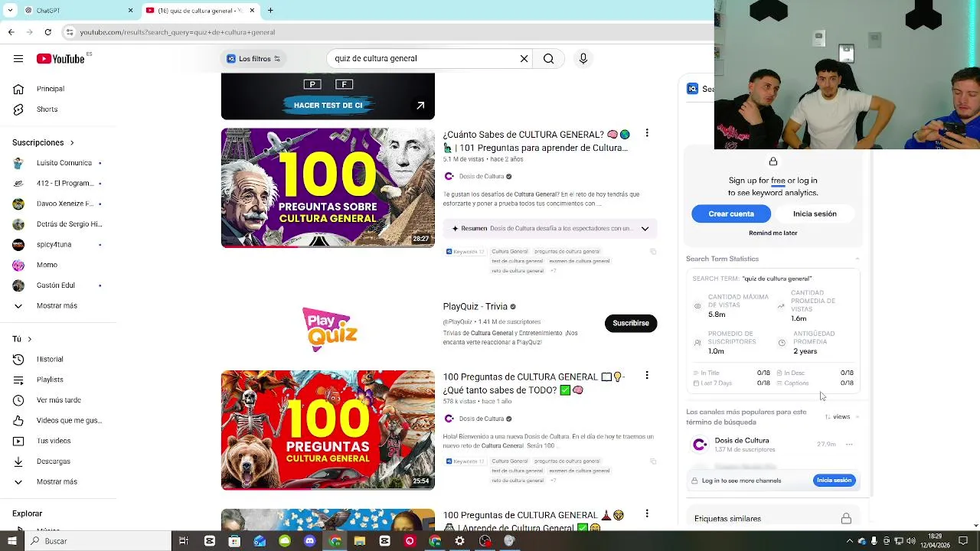Image resolution: width=980 pixels, height=551 pixels.
Task: Reload the page in Chrome
Action: (48, 32)
